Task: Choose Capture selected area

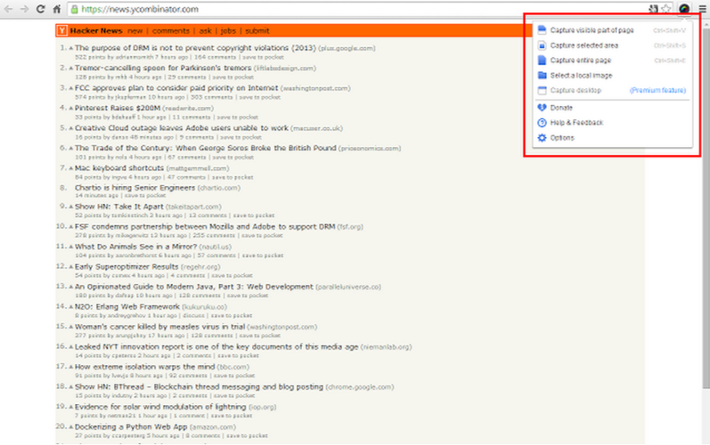Action: pyautogui.click(x=584, y=45)
